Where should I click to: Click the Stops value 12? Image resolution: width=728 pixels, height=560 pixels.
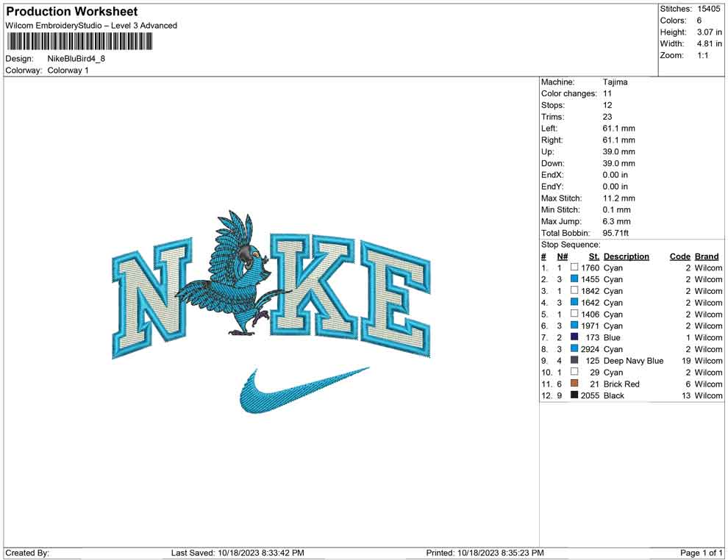[607, 105]
